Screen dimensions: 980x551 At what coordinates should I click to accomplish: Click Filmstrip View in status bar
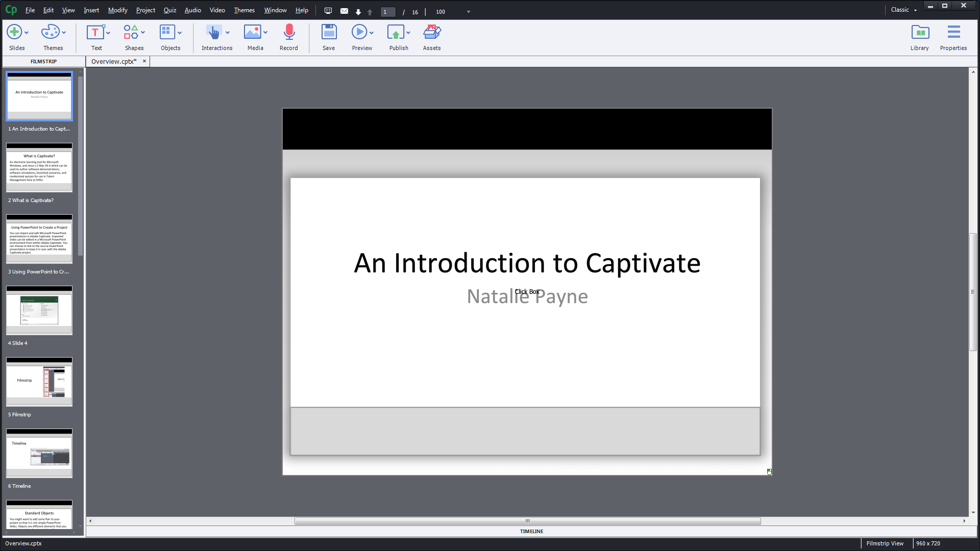tap(885, 543)
